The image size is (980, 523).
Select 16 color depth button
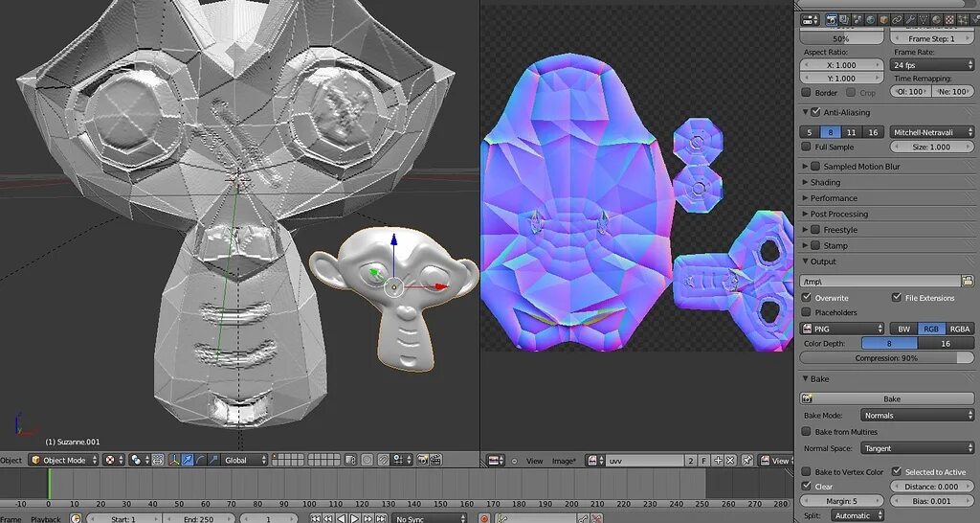click(946, 344)
